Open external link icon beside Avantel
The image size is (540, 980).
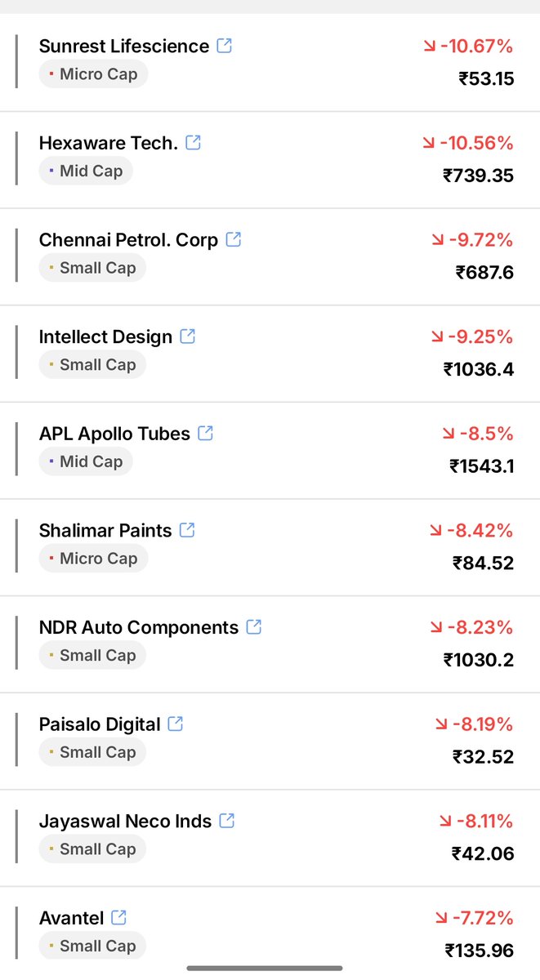click(119, 918)
